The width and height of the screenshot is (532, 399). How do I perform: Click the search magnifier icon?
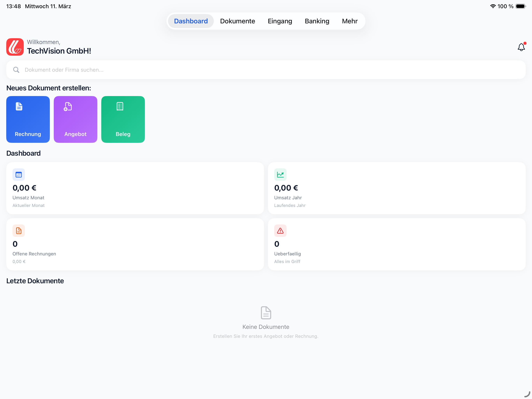point(16,70)
